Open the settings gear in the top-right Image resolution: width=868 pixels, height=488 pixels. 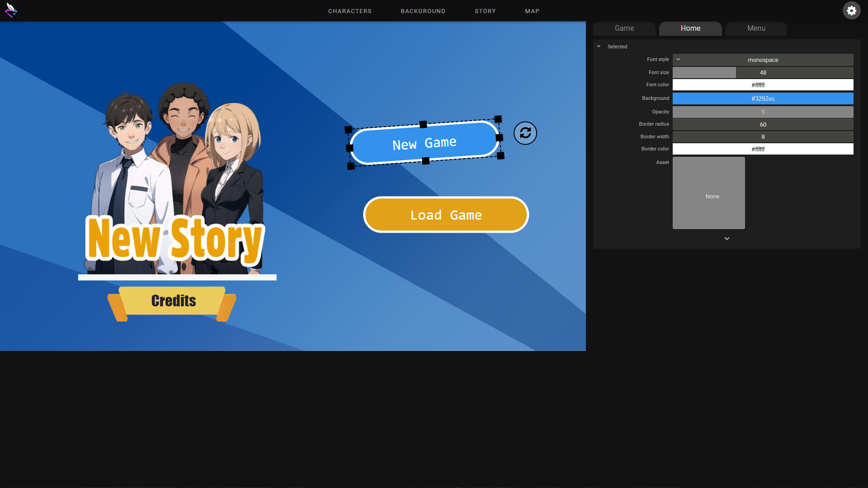coord(852,10)
